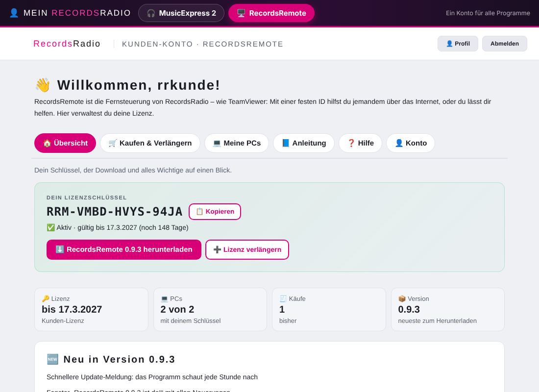Click the laptop icon on Meine PCs tab
This screenshot has width=539, height=392.
pos(217,143)
